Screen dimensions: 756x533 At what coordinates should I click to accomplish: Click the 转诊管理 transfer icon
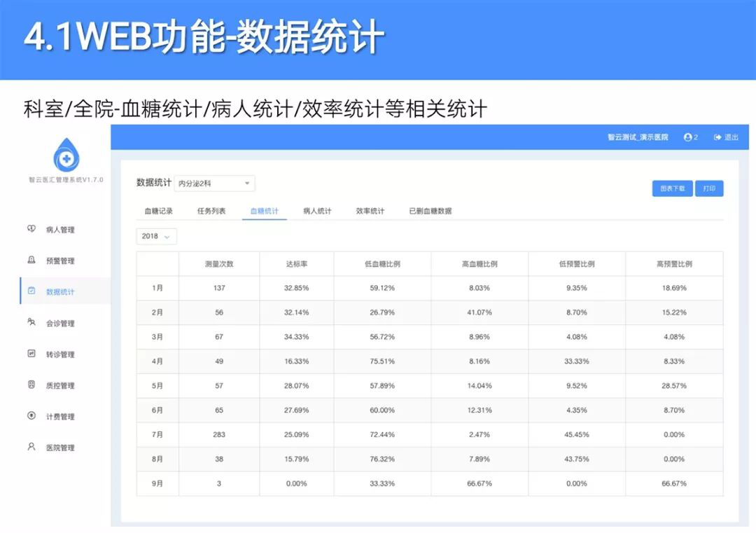coord(31,354)
